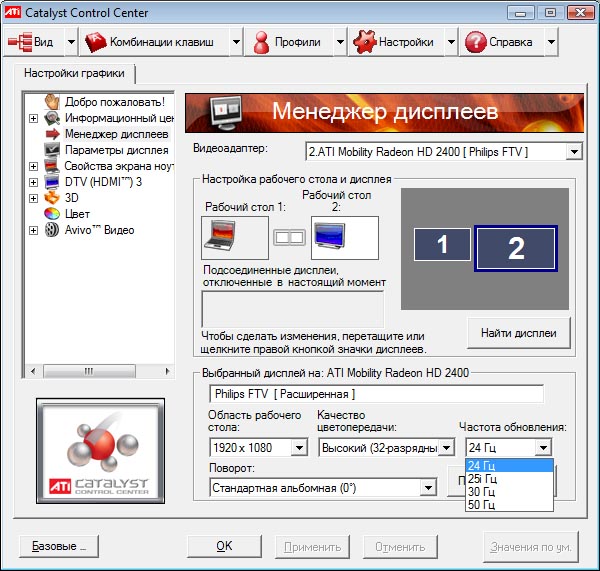600x571 pixels.
Task: Click the Свойства экрана ноутбука laptop icon
Action: [52, 166]
